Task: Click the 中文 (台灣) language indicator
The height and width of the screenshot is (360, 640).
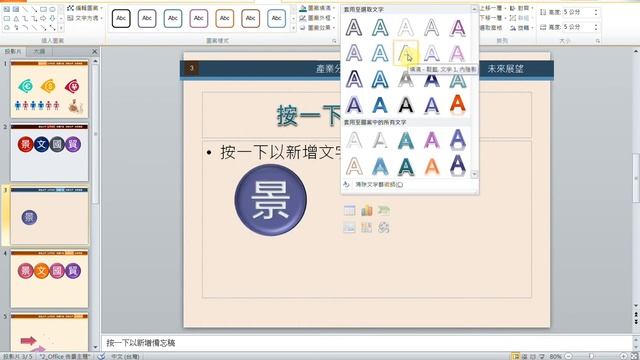Action: [x=125, y=356]
